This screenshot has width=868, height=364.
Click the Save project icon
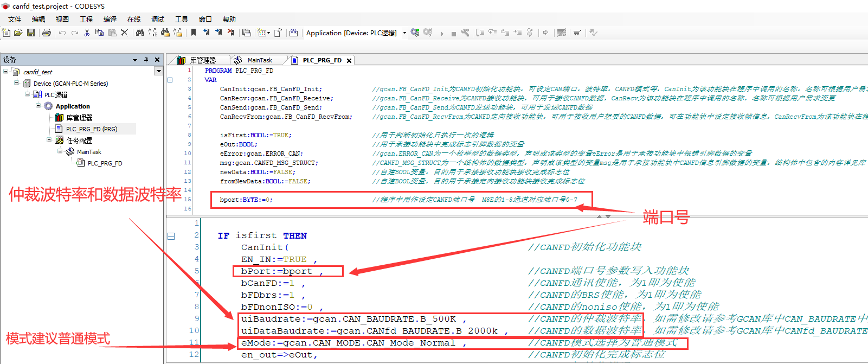coord(31,33)
